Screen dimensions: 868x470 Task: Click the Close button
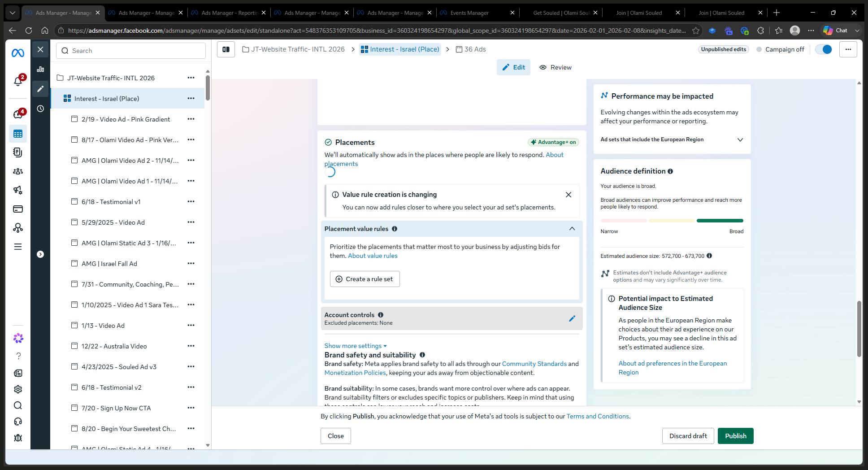click(x=336, y=436)
